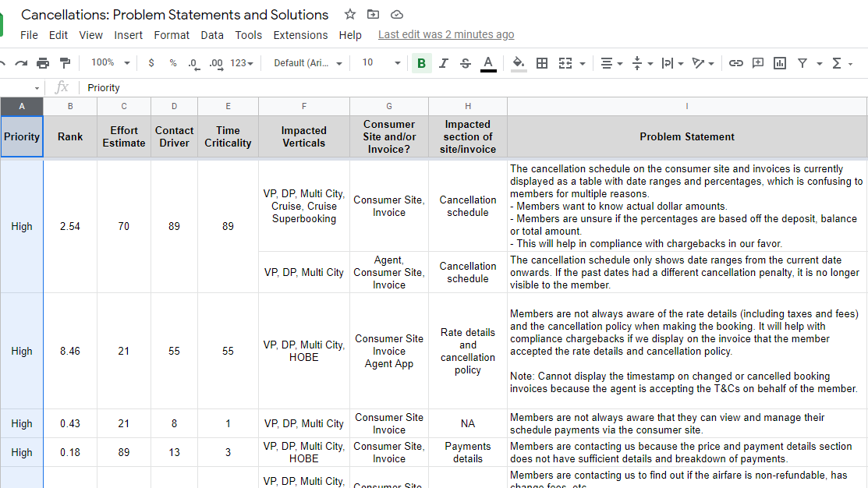Select 'VP, DP, Multi City, Cruise' verticals cell
868x488 pixels.
tap(304, 206)
